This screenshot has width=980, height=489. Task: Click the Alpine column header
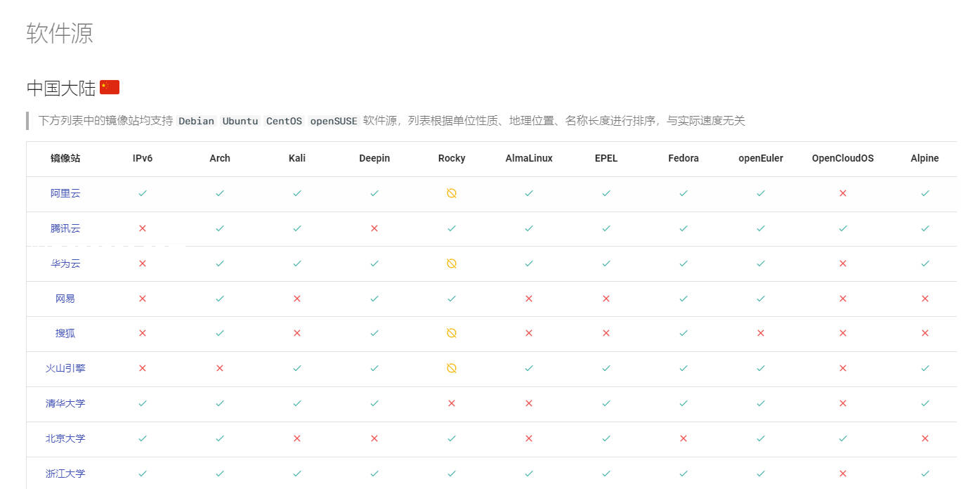(x=925, y=158)
